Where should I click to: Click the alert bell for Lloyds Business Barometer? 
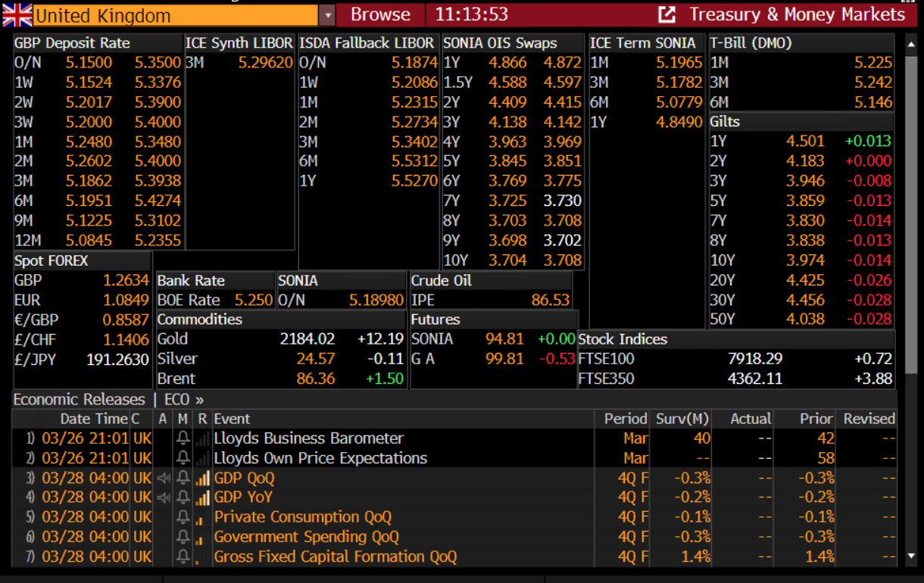coord(183,438)
